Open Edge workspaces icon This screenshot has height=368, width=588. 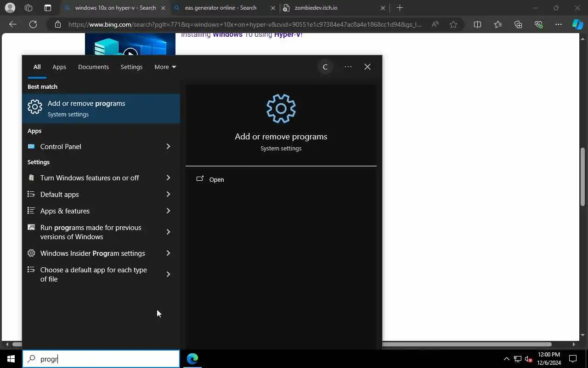coord(28,8)
